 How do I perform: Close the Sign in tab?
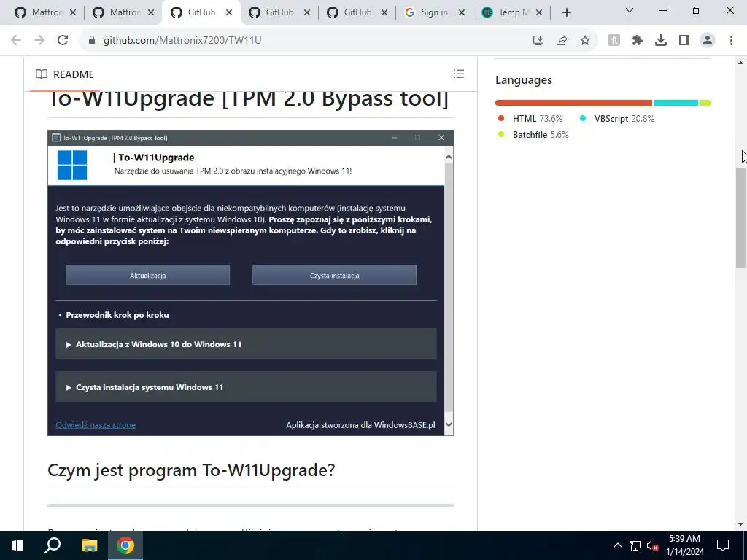461,13
